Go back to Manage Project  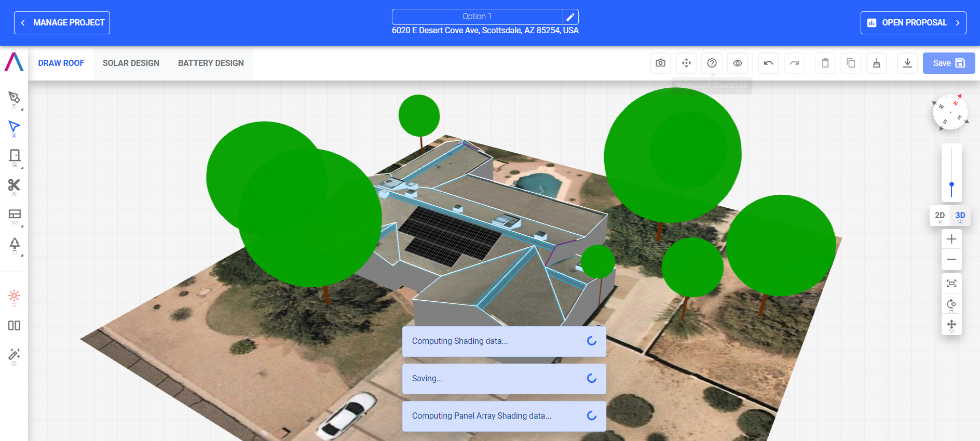(x=62, y=23)
